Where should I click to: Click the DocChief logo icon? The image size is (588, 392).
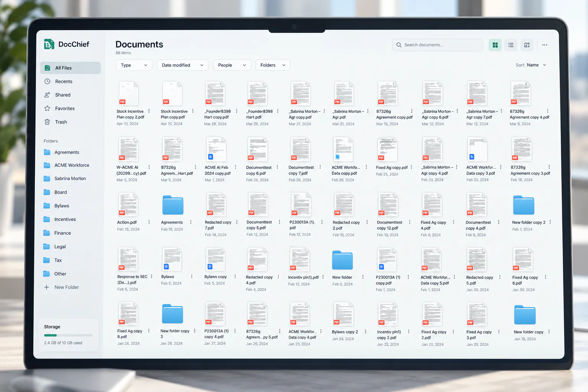click(49, 44)
